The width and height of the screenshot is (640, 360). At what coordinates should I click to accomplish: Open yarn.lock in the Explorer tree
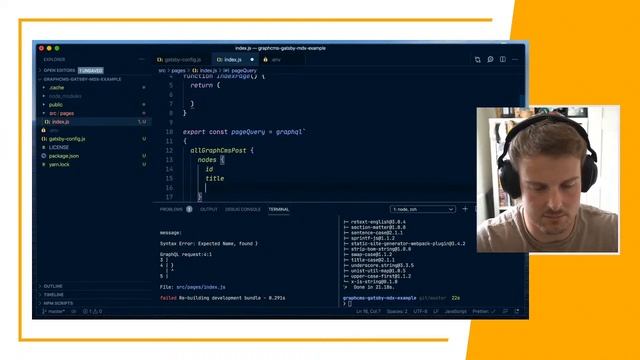[x=59, y=164]
